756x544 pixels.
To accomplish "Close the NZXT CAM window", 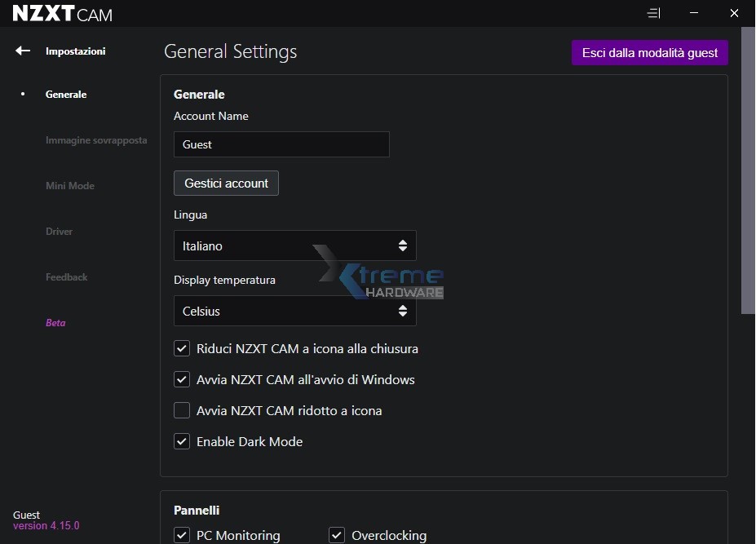I will pyautogui.click(x=734, y=13).
